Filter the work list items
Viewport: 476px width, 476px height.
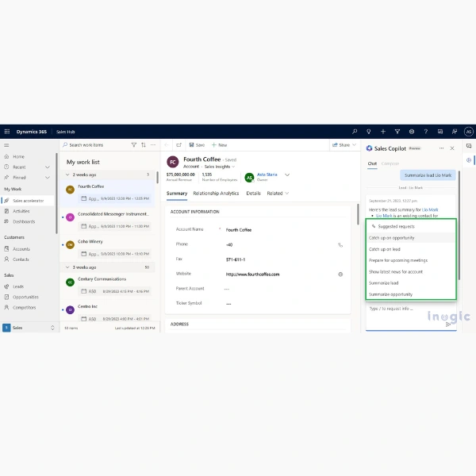[x=133, y=145]
